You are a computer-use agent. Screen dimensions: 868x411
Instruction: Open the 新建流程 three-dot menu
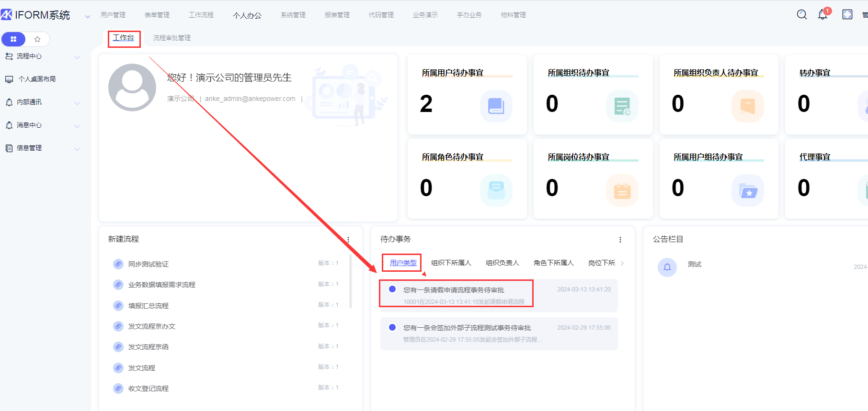pyautogui.click(x=348, y=240)
